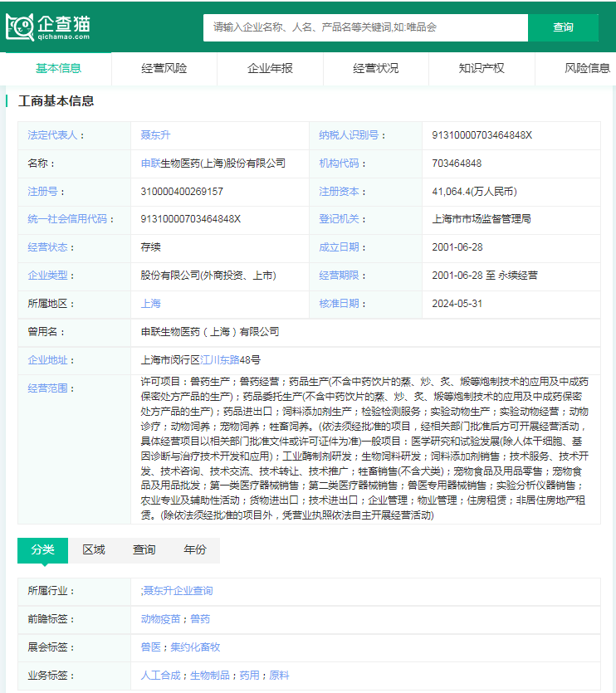Click the 成立日期 label link
Screen dimensions: 616x693
[340, 247]
